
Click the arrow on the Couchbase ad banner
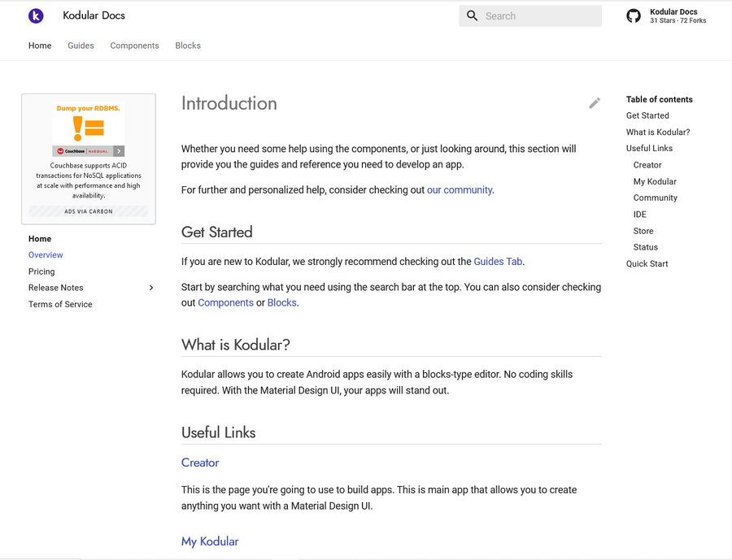[119, 151]
